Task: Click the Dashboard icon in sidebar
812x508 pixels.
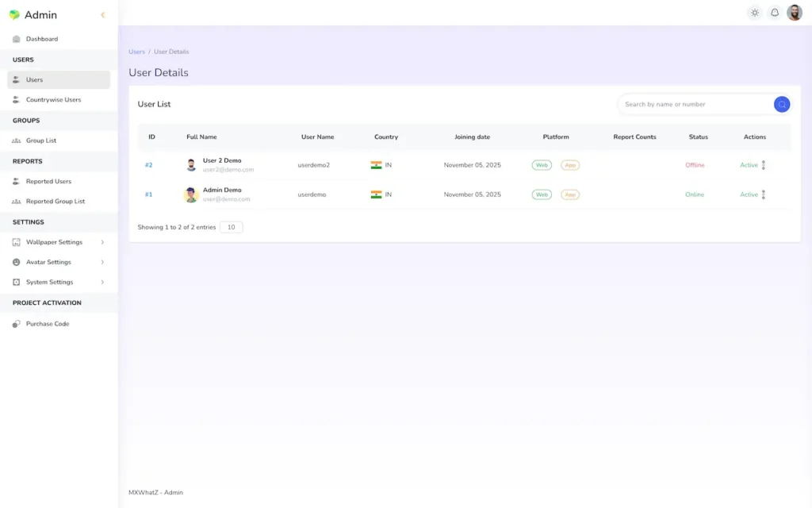Action: click(x=17, y=39)
